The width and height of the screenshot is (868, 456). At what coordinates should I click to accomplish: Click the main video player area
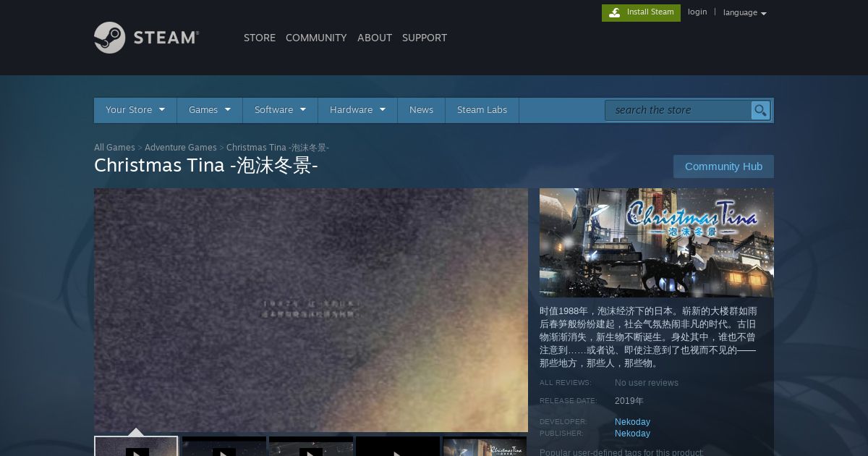pyautogui.click(x=311, y=311)
